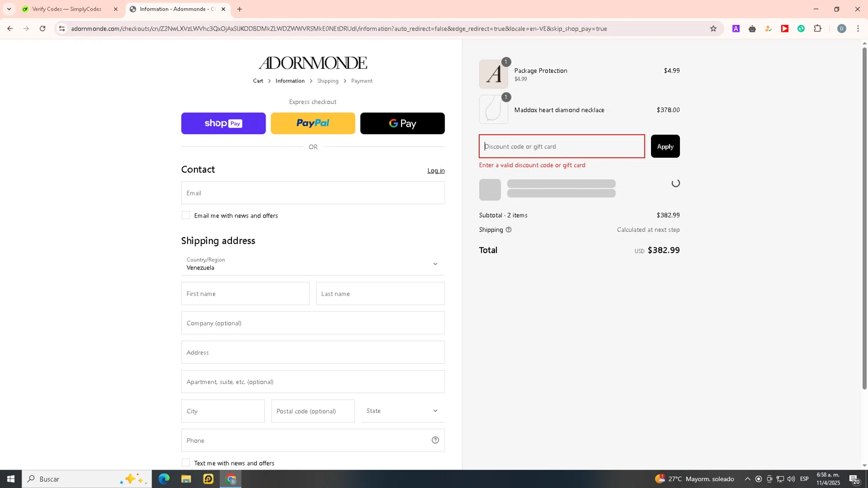Select the Information breadcrumb step
868x488 pixels.
pos(290,81)
